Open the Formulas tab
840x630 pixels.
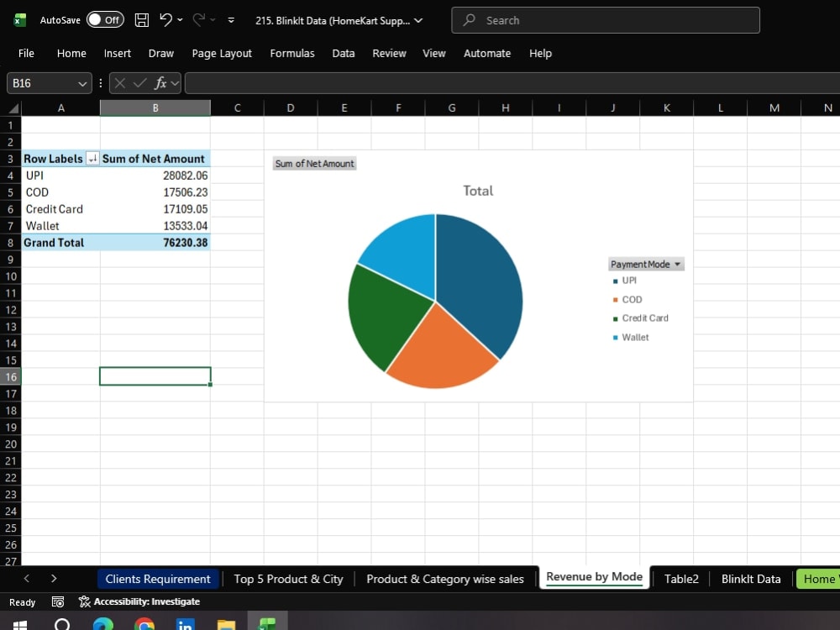[292, 53]
